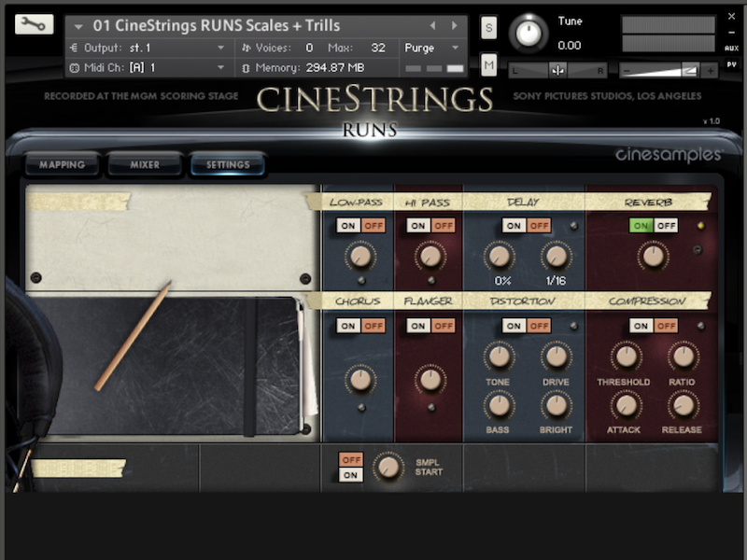Click the Flanger amount knob
Image resolution: width=747 pixels, height=560 pixels.
pyautogui.click(x=430, y=380)
